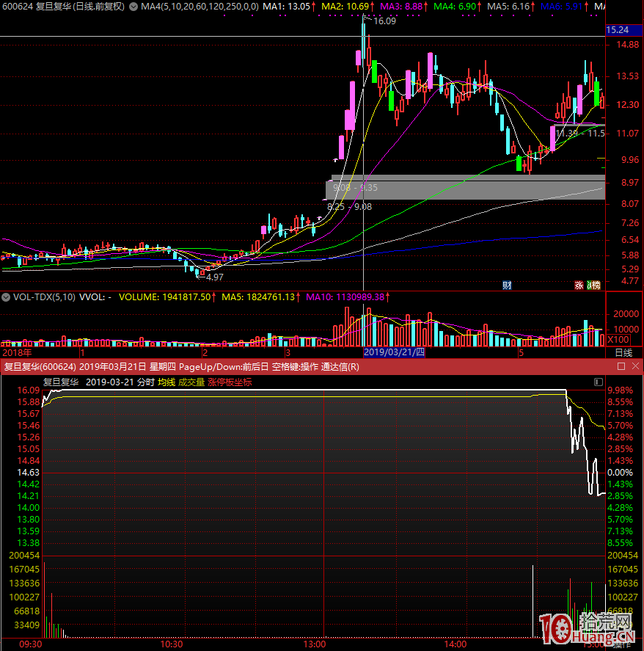This screenshot has height=651, width=644.
Task: Click the 成交量 legend label
Action: 191,382
